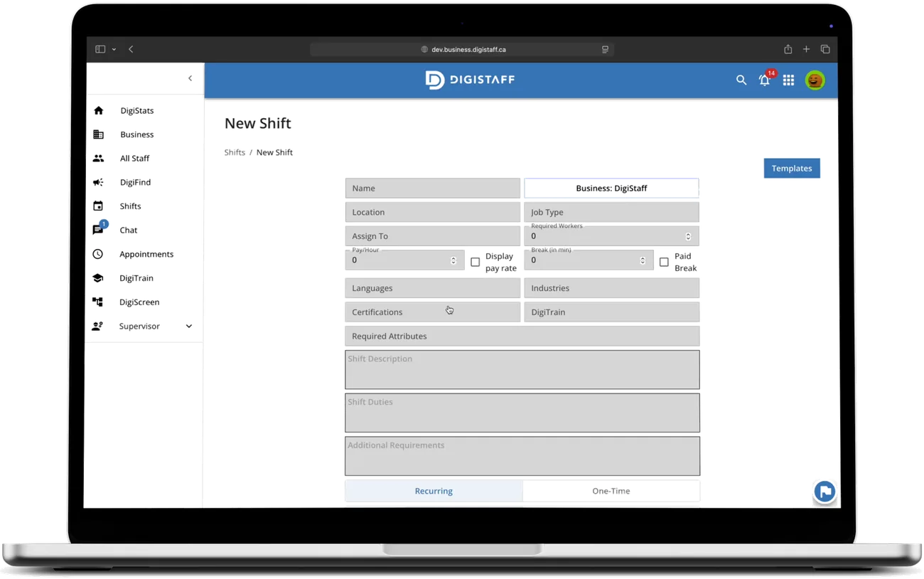Click the All Staff people icon
Screen dimensions: 924x579
98,159
